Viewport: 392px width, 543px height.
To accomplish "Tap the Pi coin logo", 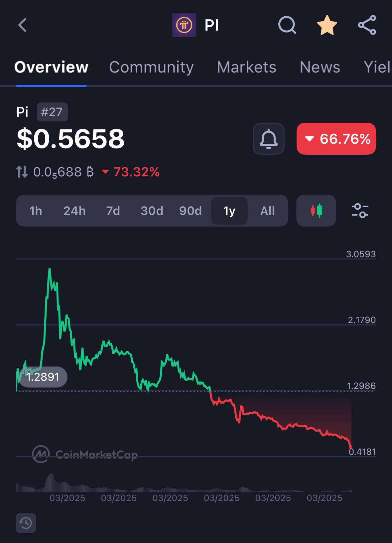I will pos(184,25).
